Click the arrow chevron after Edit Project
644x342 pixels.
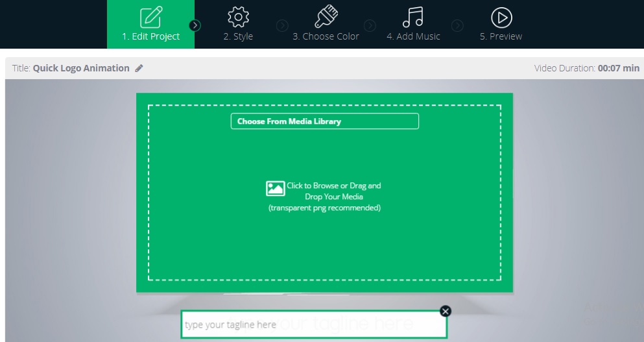pos(195,25)
